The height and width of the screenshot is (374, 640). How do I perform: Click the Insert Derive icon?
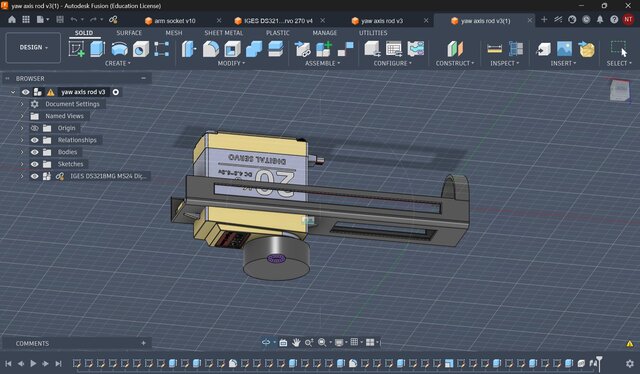point(543,49)
